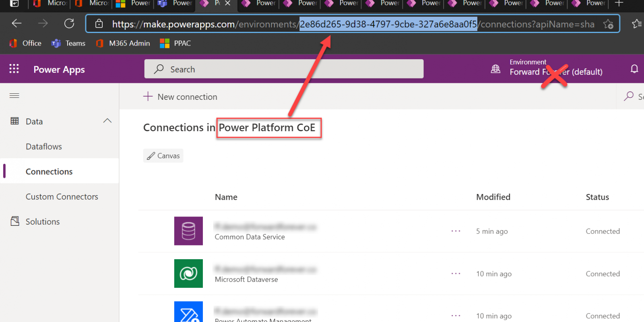The image size is (644, 322).
Task: Open the PPAC bookmark
Action: coord(175,43)
